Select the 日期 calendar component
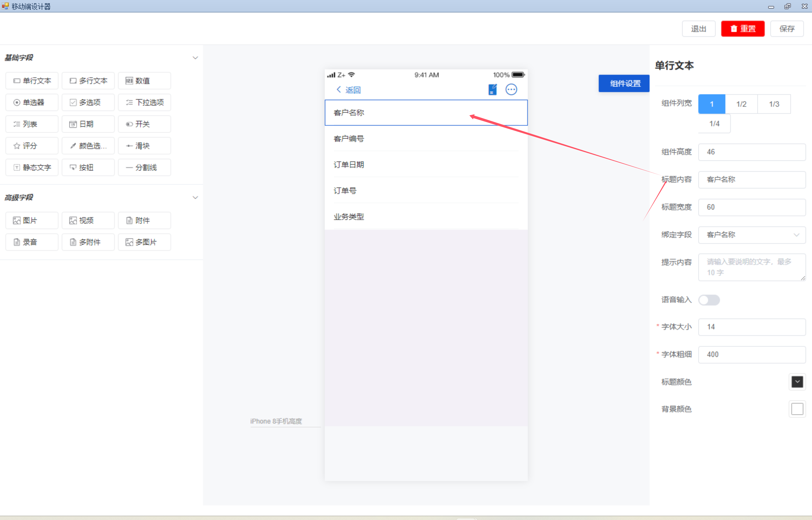Screen dimensions: 812x520 point(88,124)
